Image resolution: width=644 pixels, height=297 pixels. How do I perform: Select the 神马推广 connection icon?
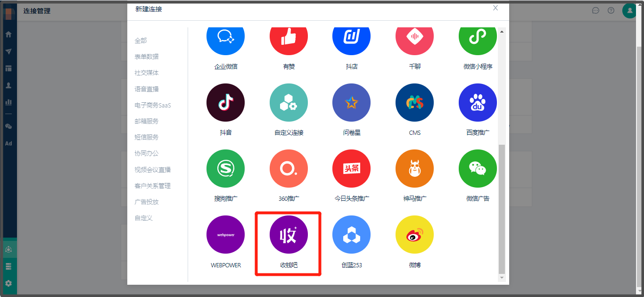(414, 168)
